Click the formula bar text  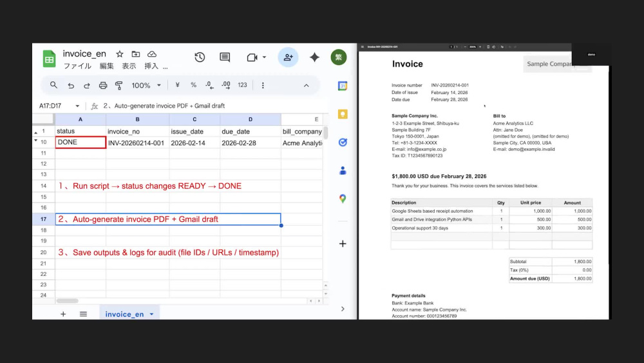coord(164,106)
